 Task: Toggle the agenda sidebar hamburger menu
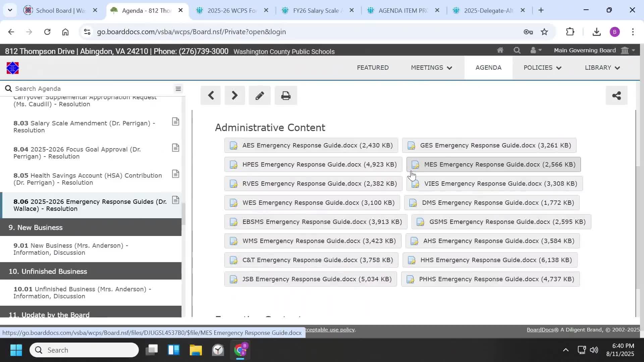(x=178, y=89)
